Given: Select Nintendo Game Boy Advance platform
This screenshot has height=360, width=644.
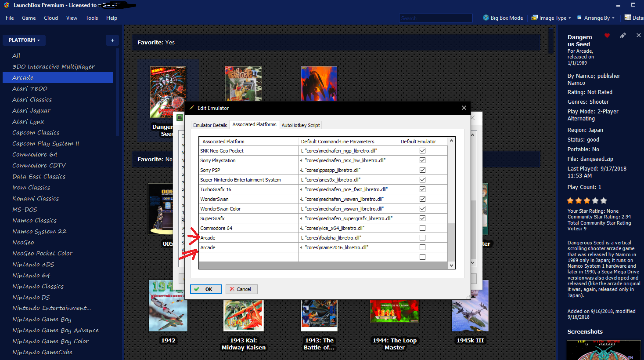Looking at the screenshot, I should [x=55, y=330].
